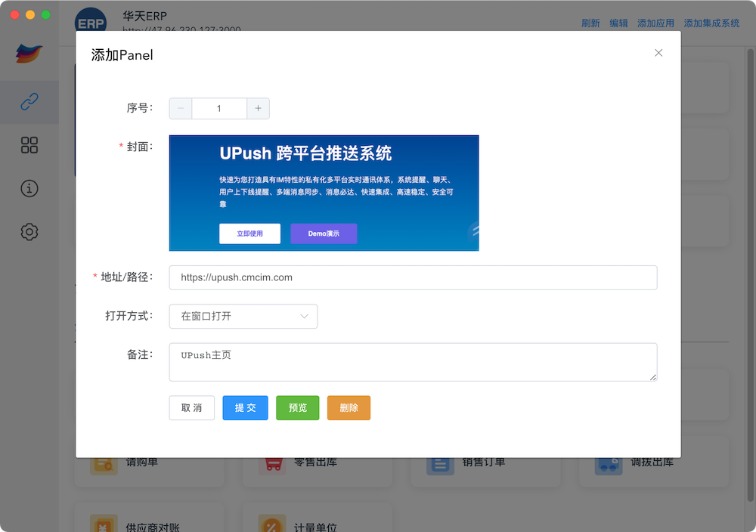Increase 序号 with the plus button
This screenshot has height=532, width=756.
[x=258, y=108]
